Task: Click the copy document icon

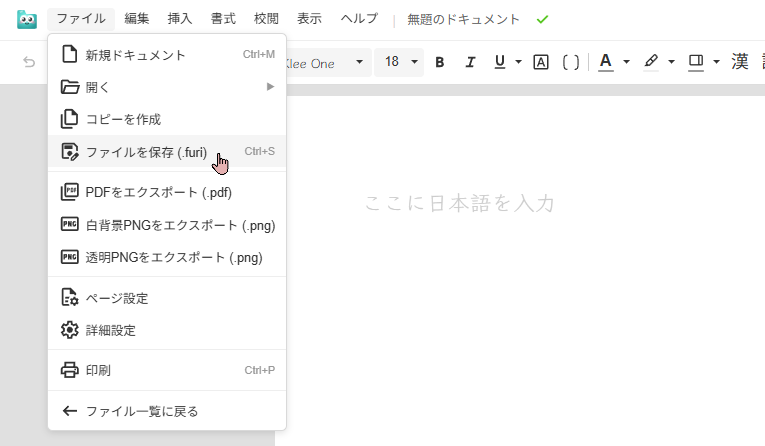Action: (x=69, y=119)
